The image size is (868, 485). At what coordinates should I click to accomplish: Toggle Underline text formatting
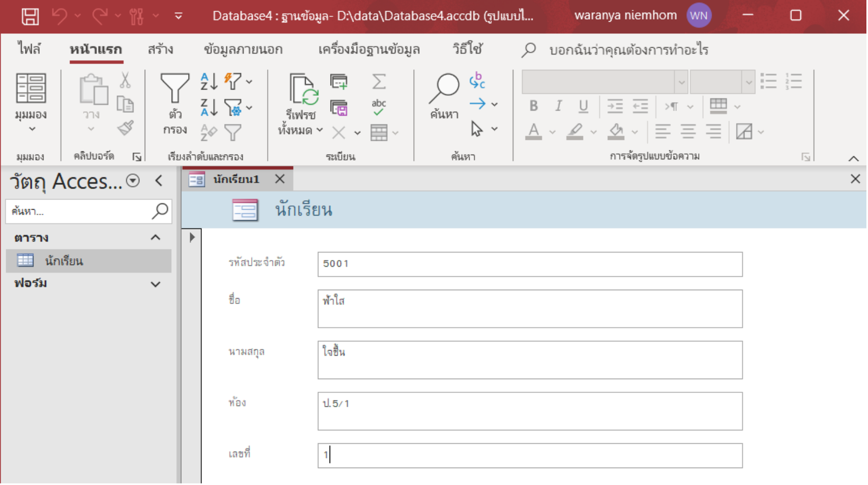tap(583, 106)
